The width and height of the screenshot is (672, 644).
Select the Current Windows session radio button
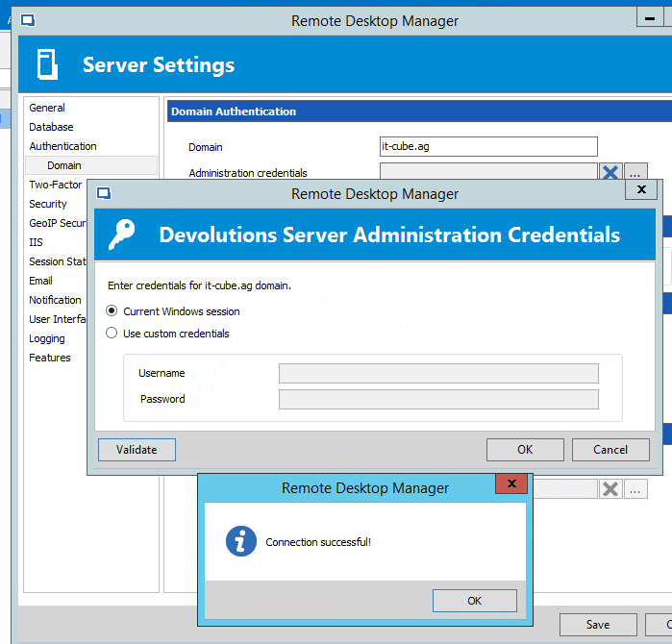click(112, 310)
